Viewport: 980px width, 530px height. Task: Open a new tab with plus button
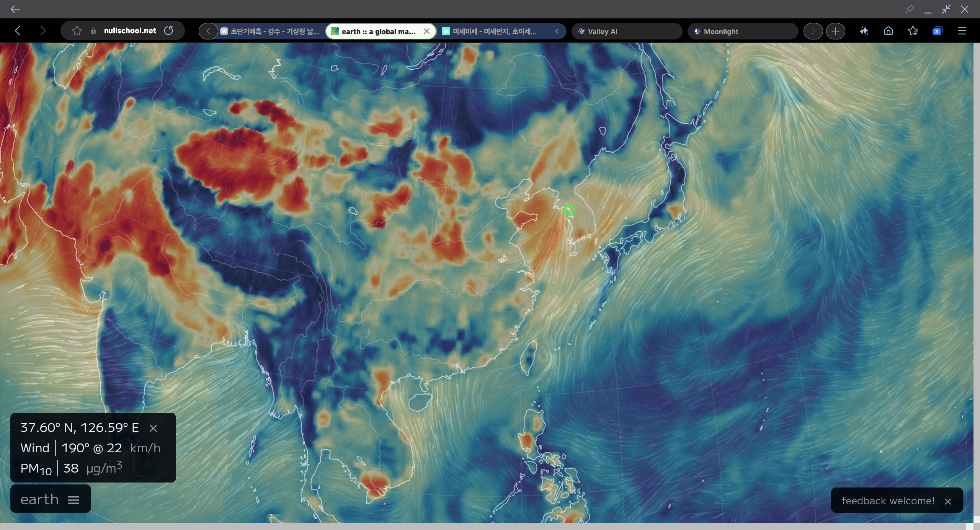click(836, 31)
